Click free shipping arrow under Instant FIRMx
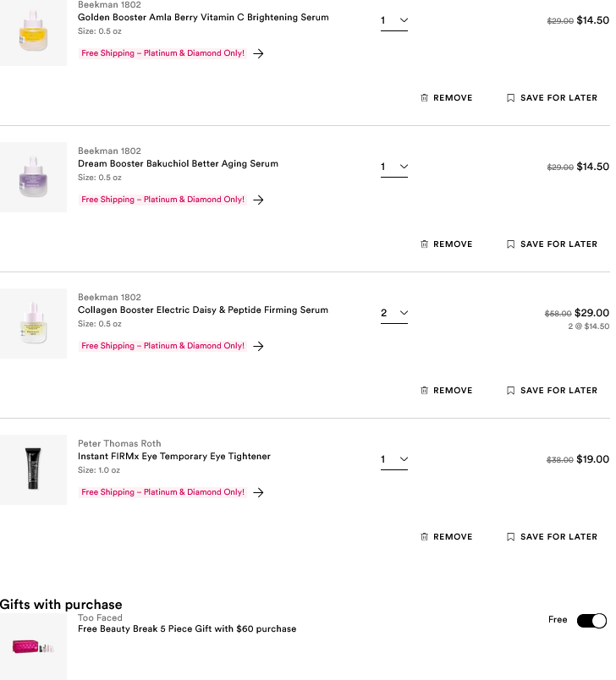Image resolution: width=616 pixels, height=680 pixels. pos(258,492)
